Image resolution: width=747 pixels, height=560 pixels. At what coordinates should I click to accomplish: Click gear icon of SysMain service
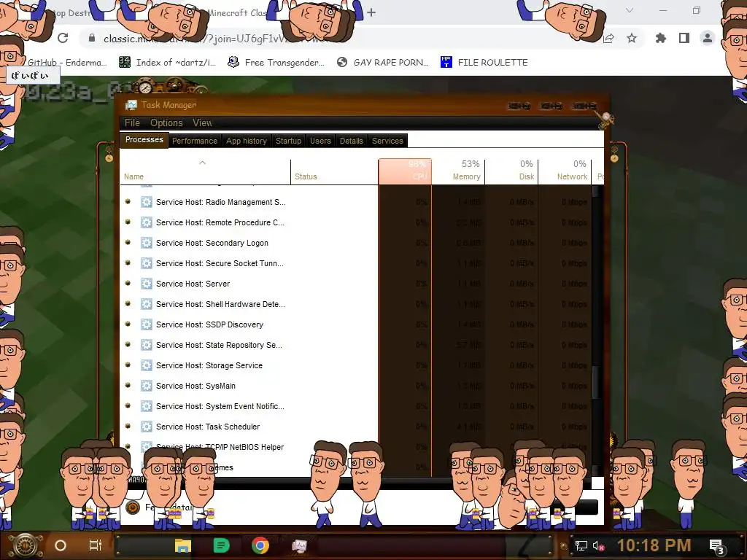(147, 386)
